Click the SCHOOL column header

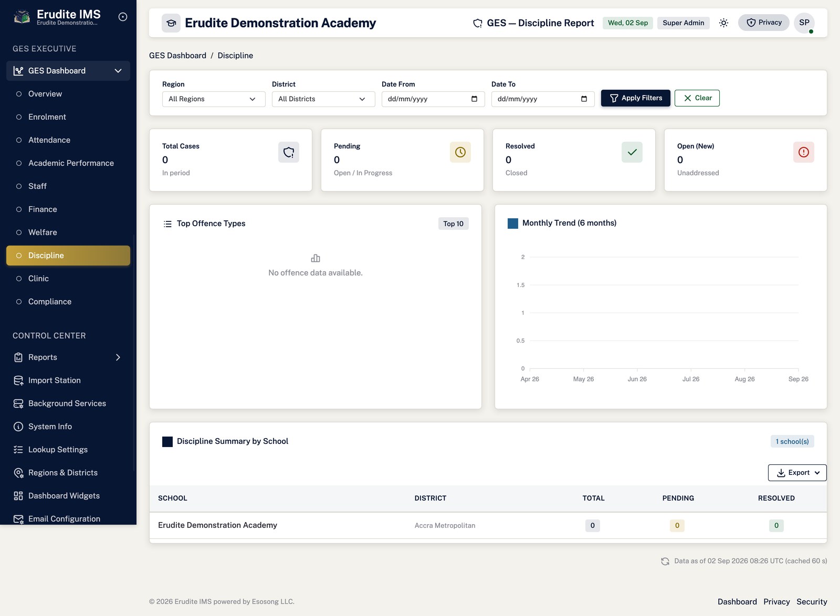173,498
